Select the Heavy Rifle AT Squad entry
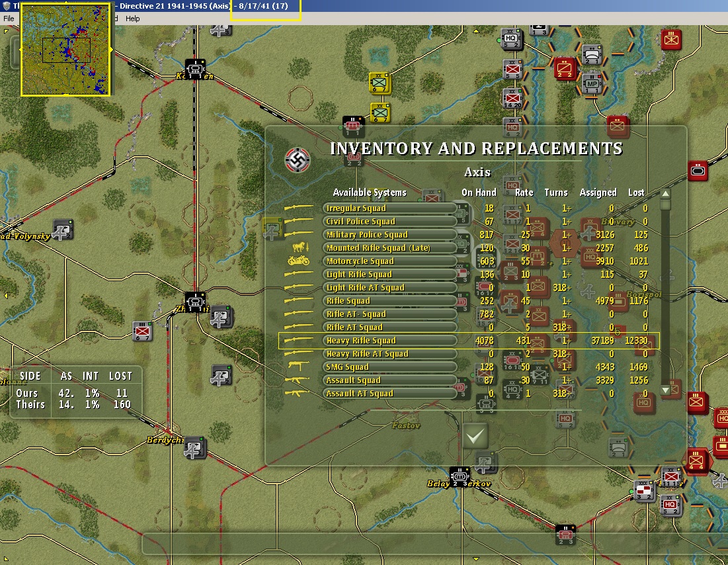Image resolution: width=728 pixels, height=565 pixels. pyautogui.click(x=390, y=353)
